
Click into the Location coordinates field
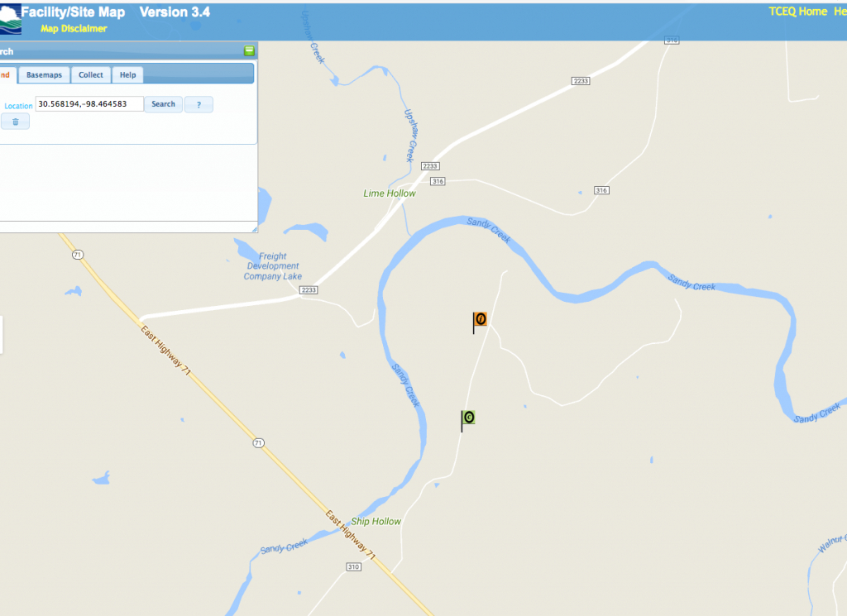89,104
